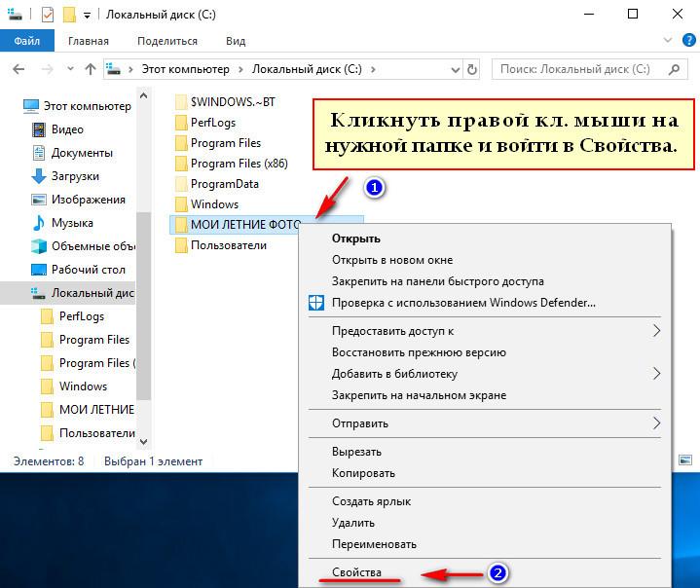
Task: Click the quick access Properties checkmark icon
Action: tap(48, 15)
